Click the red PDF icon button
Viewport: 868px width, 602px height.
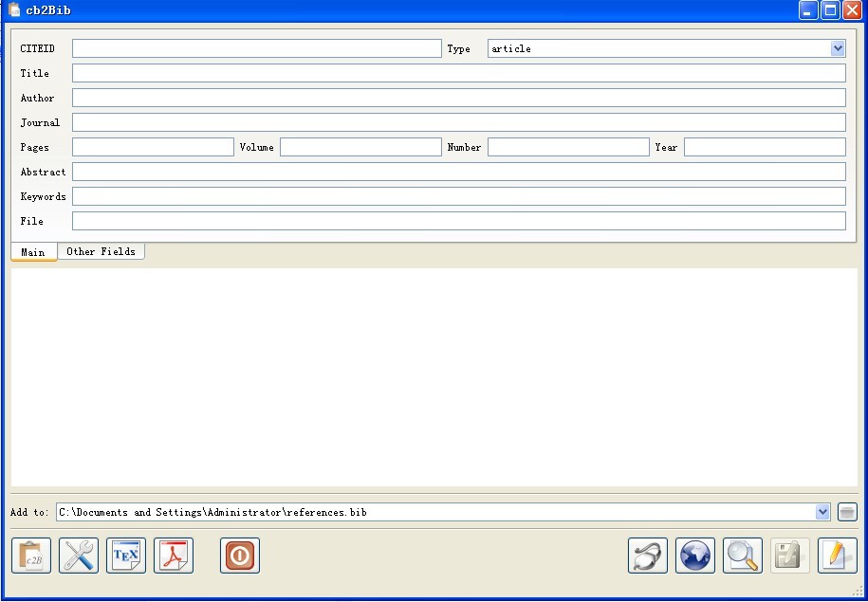(x=174, y=556)
